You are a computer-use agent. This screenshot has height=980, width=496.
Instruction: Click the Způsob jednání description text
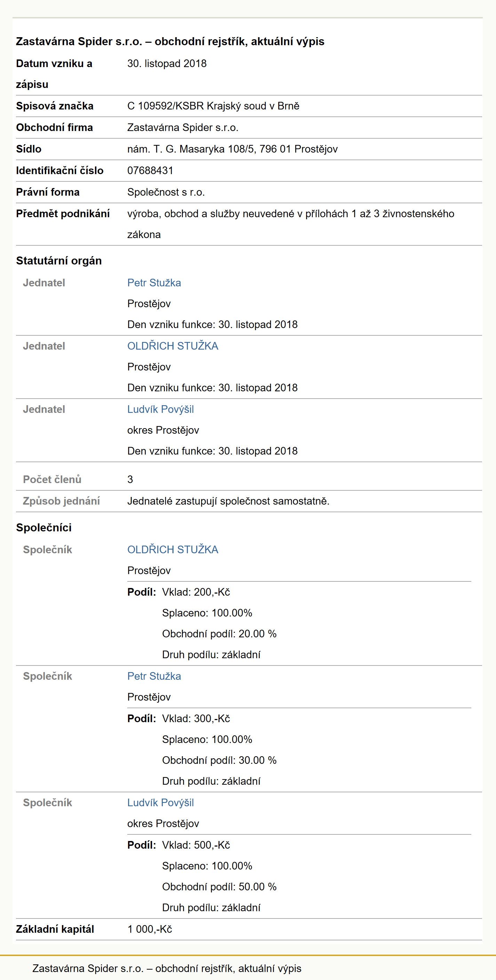click(x=228, y=501)
